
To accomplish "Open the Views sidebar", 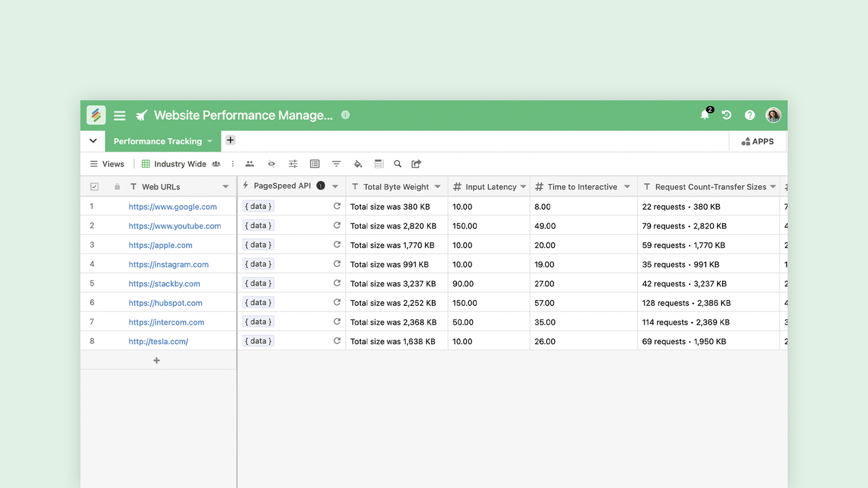I will 107,164.
